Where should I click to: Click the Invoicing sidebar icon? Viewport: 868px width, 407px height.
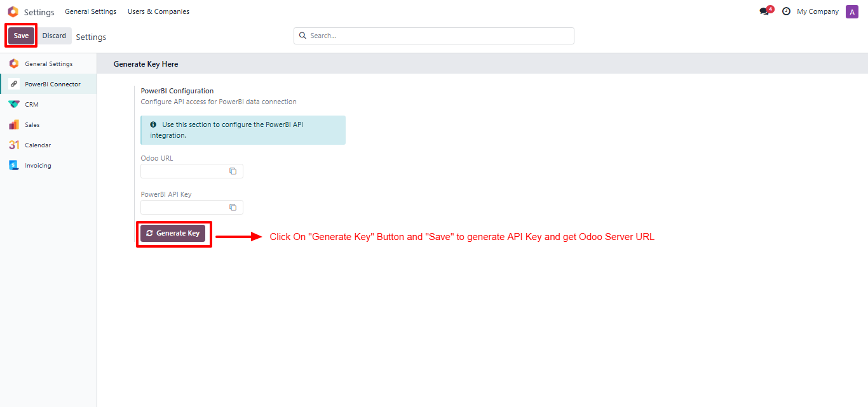pyautogui.click(x=14, y=165)
